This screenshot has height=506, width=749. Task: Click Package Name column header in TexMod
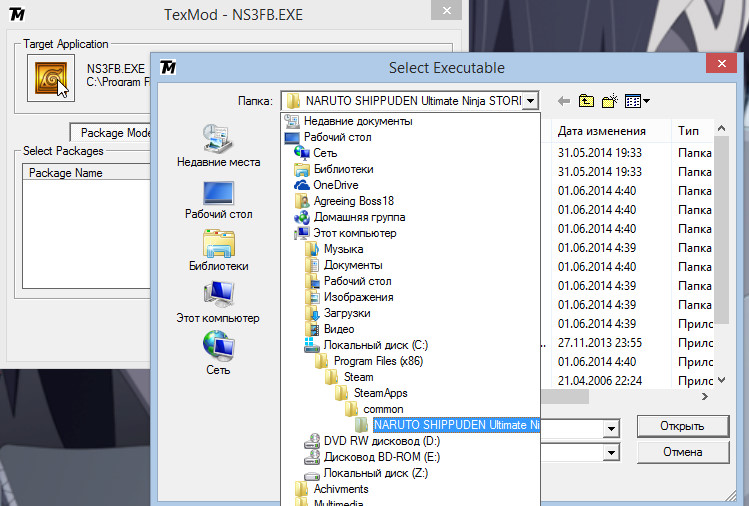click(x=86, y=172)
